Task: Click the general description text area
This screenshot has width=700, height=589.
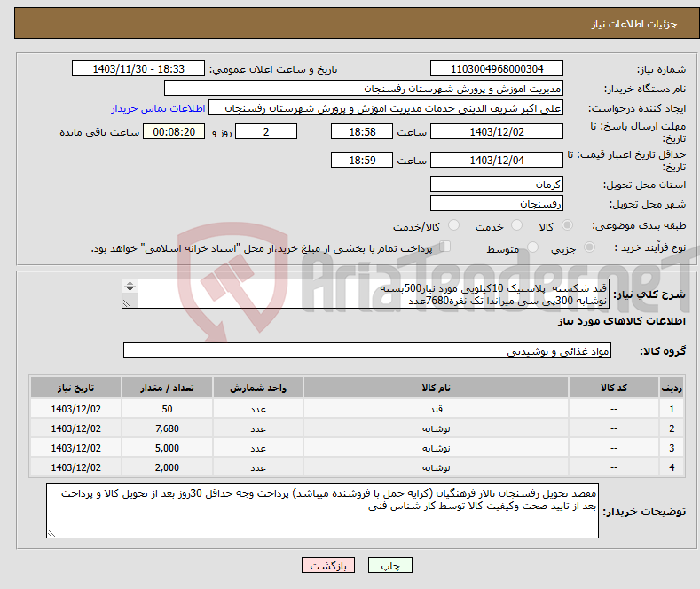Action: pyautogui.click(x=366, y=294)
